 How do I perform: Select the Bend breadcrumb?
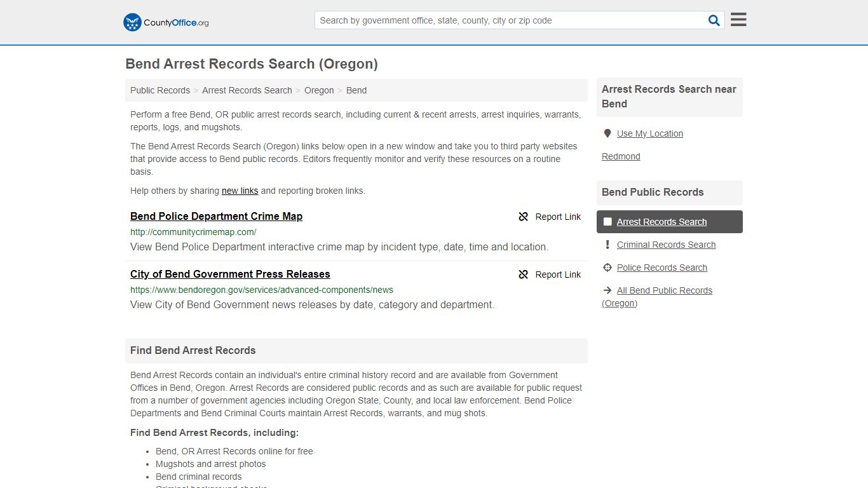pyautogui.click(x=356, y=90)
